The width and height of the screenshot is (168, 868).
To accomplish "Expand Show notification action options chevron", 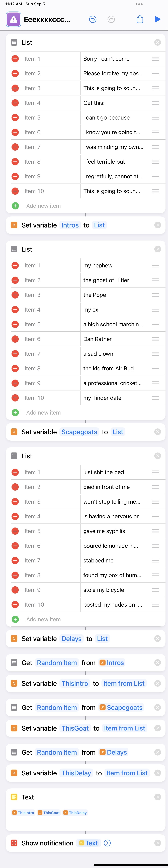I will pyautogui.click(x=107, y=843).
